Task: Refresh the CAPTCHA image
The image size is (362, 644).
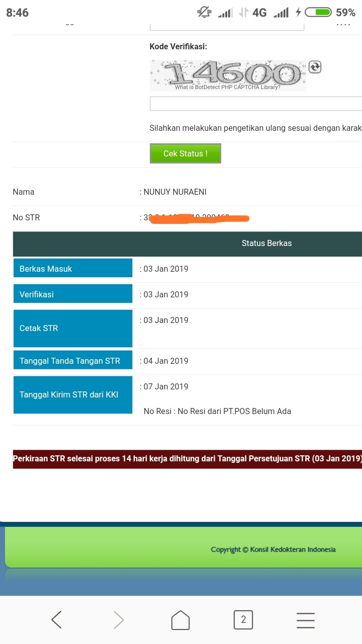Action: click(x=315, y=66)
